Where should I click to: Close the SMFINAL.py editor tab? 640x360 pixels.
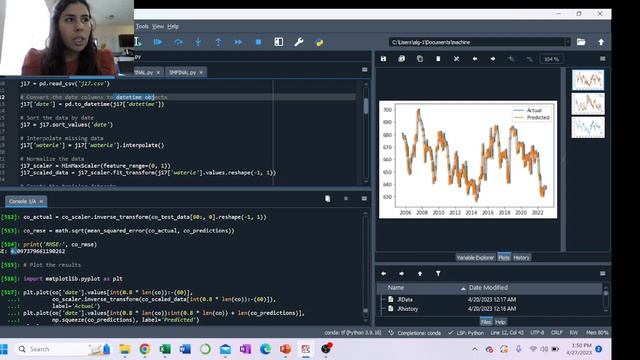(201, 73)
